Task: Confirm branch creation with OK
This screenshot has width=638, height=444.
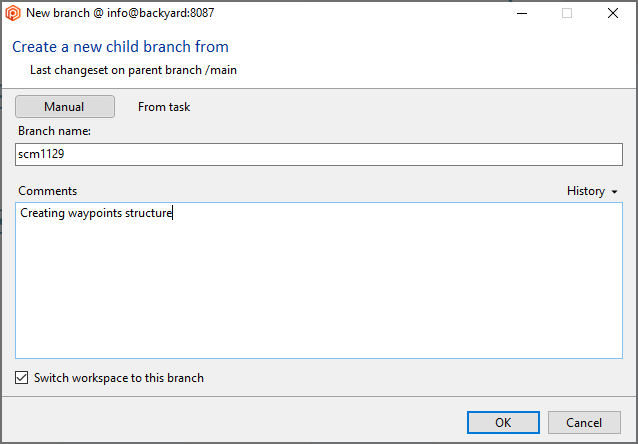Action: tap(503, 422)
